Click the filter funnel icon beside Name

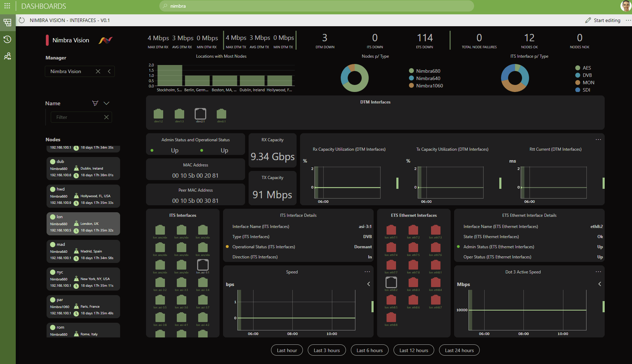(95, 103)
